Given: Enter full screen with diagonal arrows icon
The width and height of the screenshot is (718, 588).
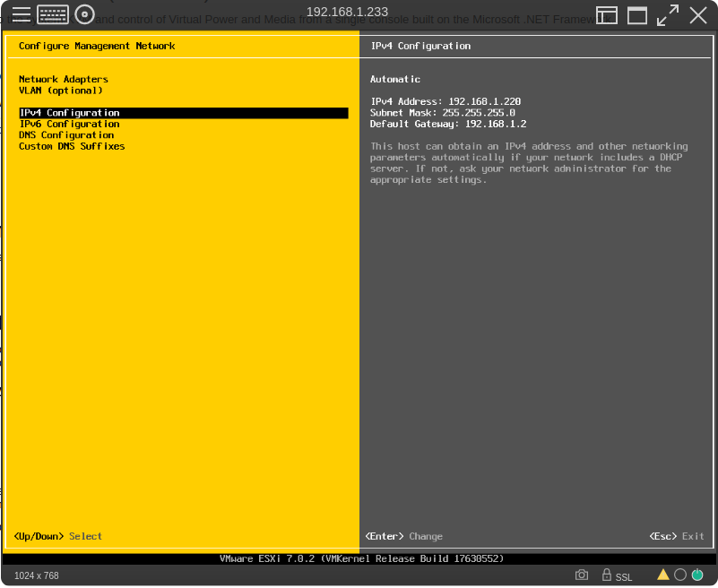Looking at the screenshot, I should click(668, 14).
